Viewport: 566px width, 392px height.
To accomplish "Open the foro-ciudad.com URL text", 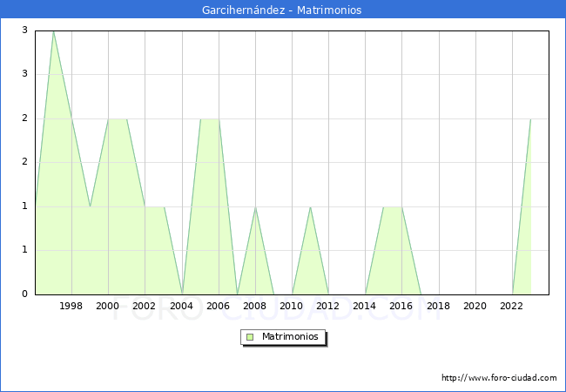I will 499,378.
